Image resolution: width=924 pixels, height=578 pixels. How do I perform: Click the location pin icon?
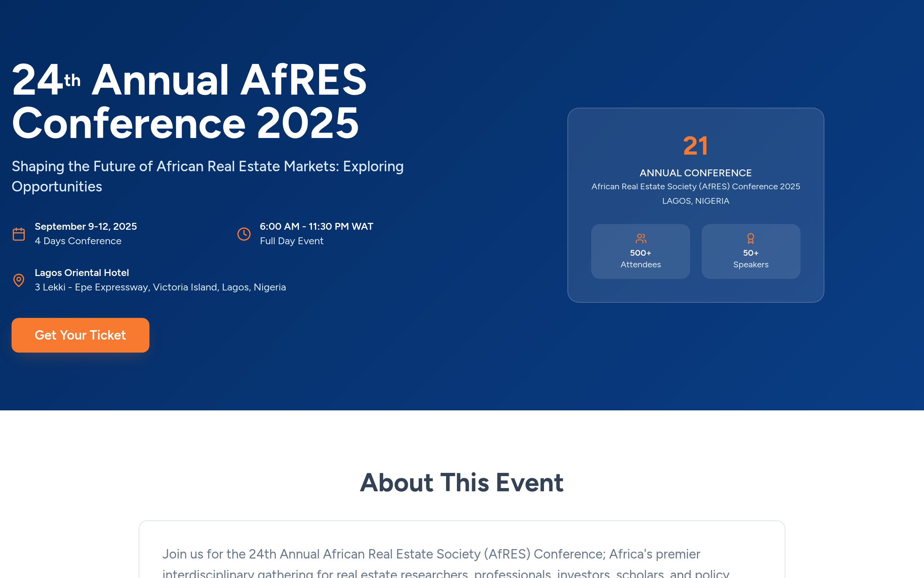tap(19, 280)
